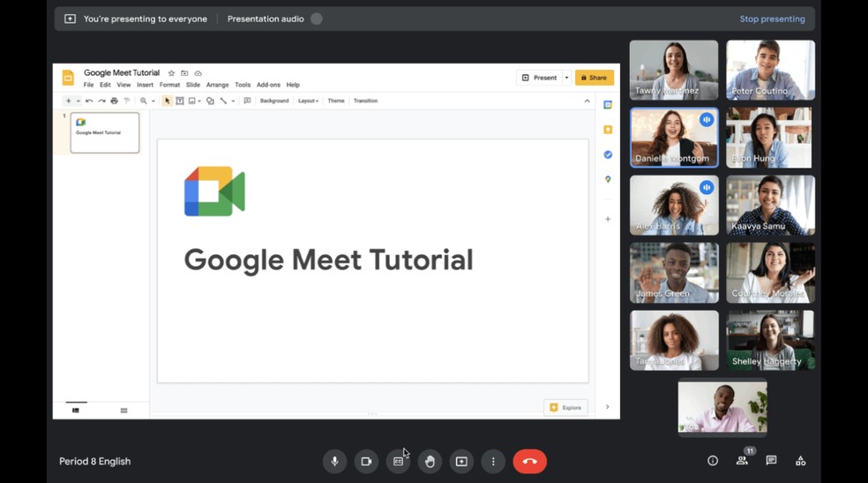The height and width of the screenshot is (483, 868).
Task: Open Maps side panel icon
Action: [x=608, y=179]
